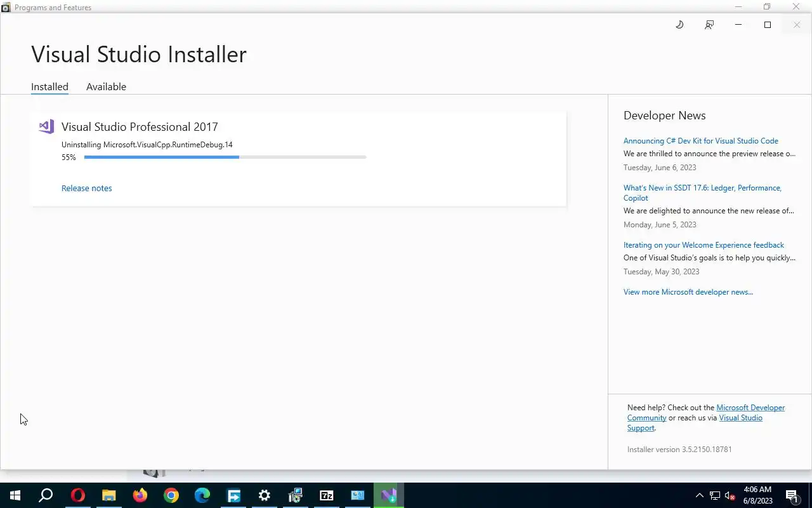The image size is (812, 508).
Task: Maximize the Visual Studio Installer window
Action: [768, 25]
